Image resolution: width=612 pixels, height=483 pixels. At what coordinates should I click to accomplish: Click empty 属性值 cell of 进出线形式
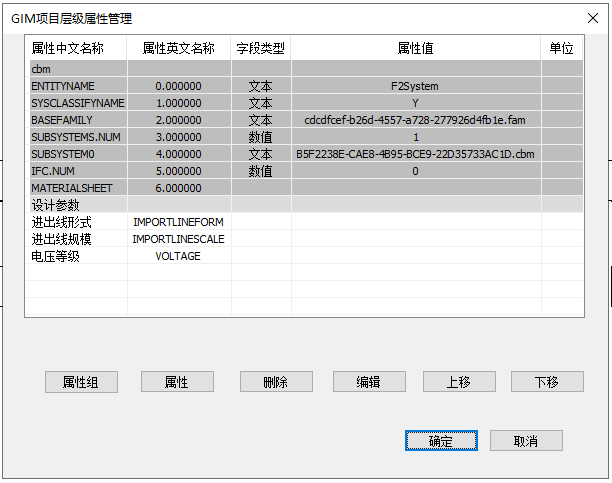pos(416,222)
